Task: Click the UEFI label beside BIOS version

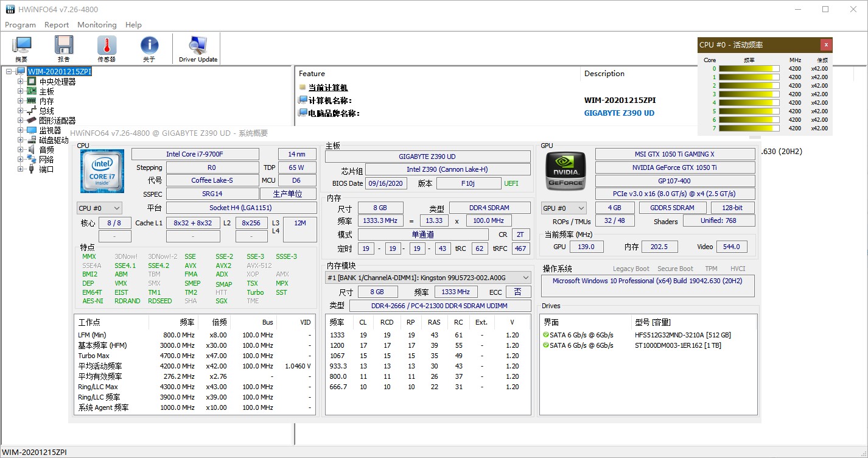Action: click(511, 183)
